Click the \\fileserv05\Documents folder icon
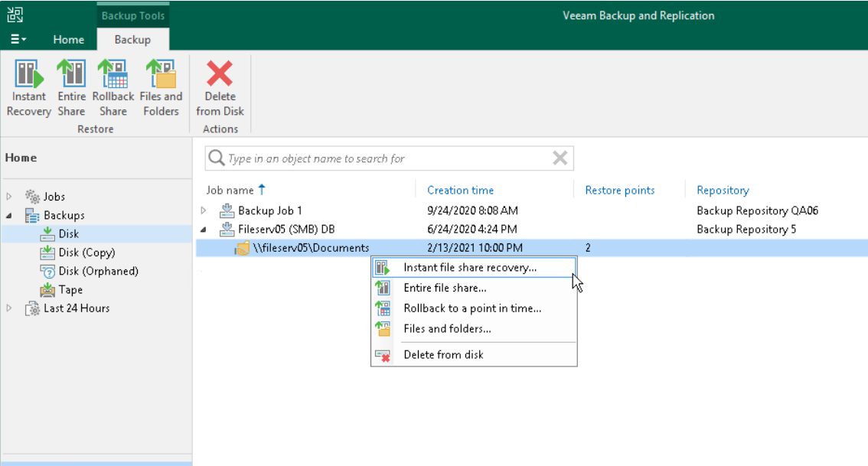The image size is (868, 466). (x=242, y=248)
